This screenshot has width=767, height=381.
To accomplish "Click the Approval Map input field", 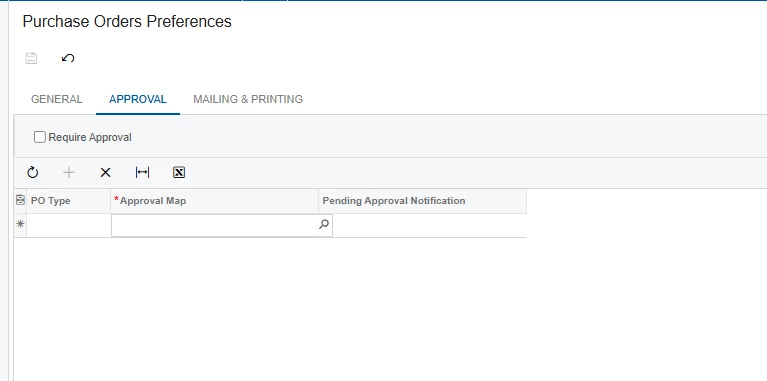I will (215, 225).
